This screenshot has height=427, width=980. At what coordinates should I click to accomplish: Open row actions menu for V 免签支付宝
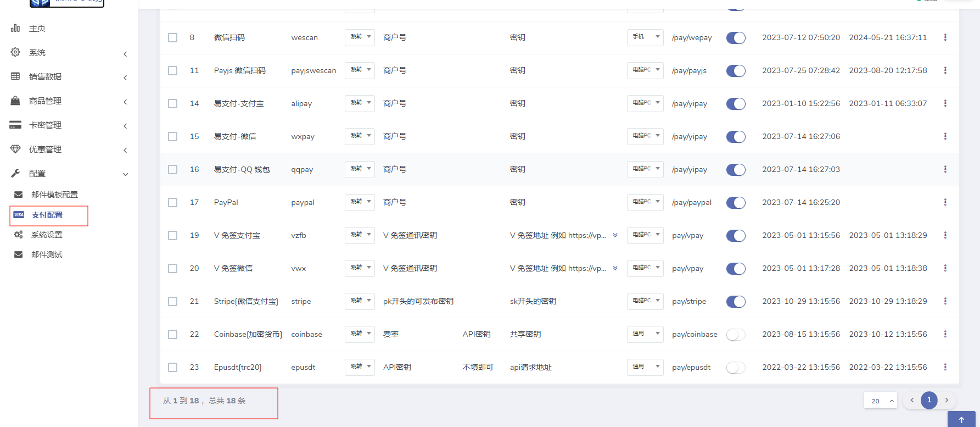point(945,235)
